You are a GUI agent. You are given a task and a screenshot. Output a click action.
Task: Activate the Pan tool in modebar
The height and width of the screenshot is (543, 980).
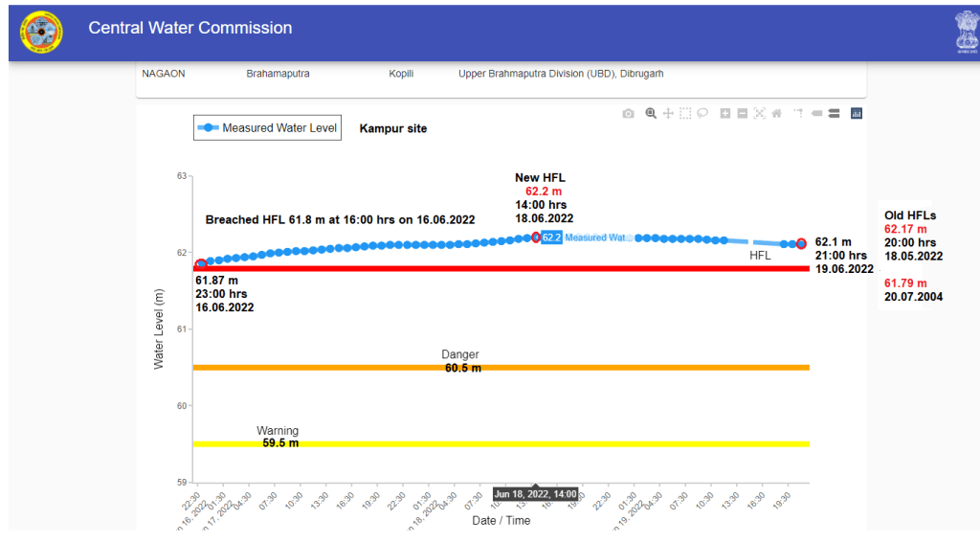click(x=668, y=113)
